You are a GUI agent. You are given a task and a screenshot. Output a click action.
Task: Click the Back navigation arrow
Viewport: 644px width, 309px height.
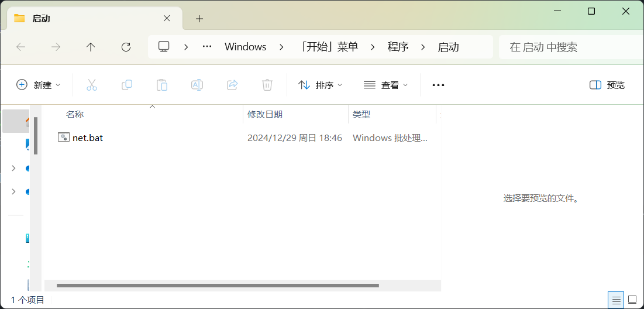(x=21, y=47)
